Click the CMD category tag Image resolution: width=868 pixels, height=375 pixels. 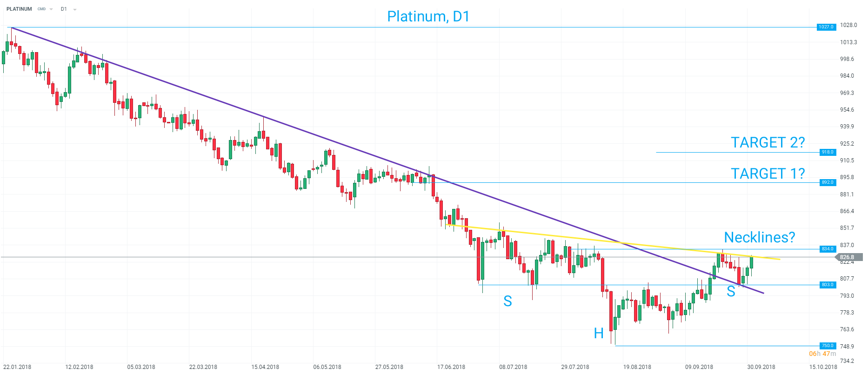coord(41,9)
